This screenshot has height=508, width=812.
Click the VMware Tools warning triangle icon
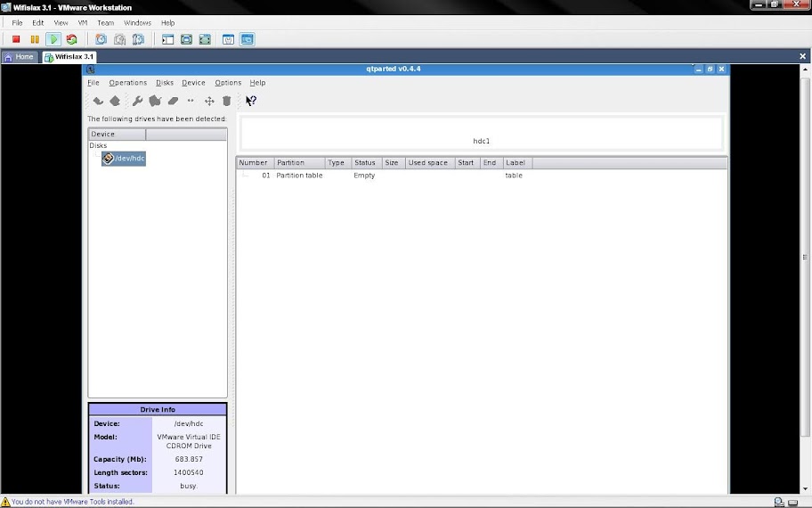5,502
